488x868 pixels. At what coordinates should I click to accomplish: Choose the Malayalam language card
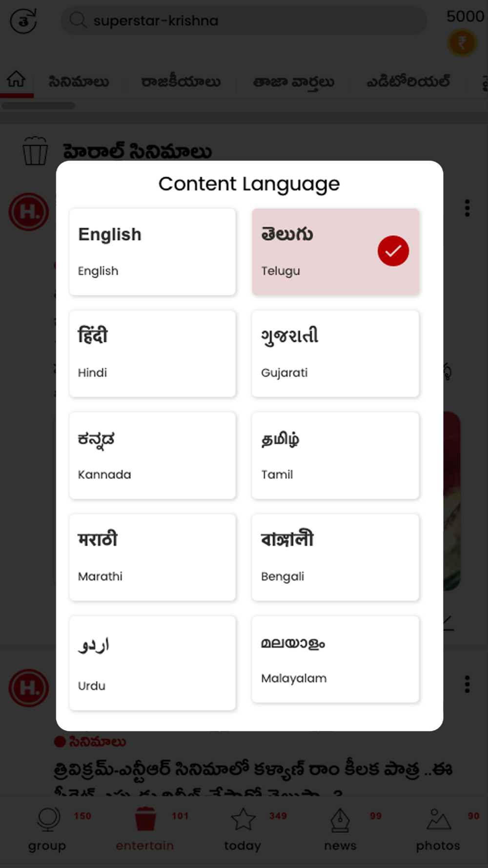pyautogui.click(x=335, y=659)
